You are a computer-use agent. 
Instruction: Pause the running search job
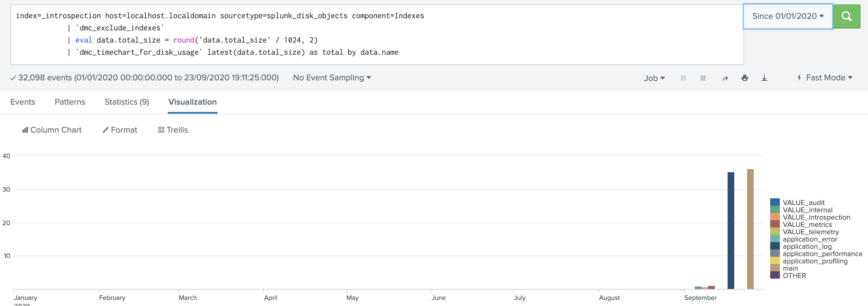pos(683,78)
